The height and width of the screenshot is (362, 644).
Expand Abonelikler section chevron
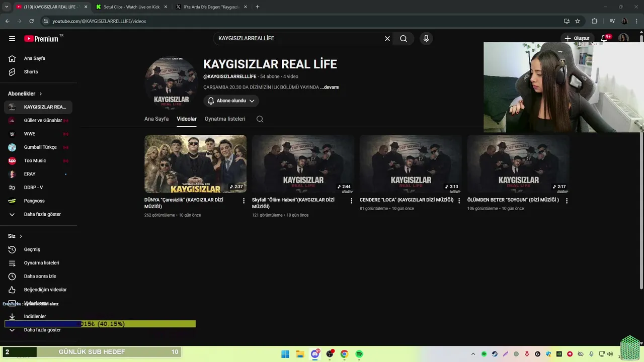[x=41, y=94]
